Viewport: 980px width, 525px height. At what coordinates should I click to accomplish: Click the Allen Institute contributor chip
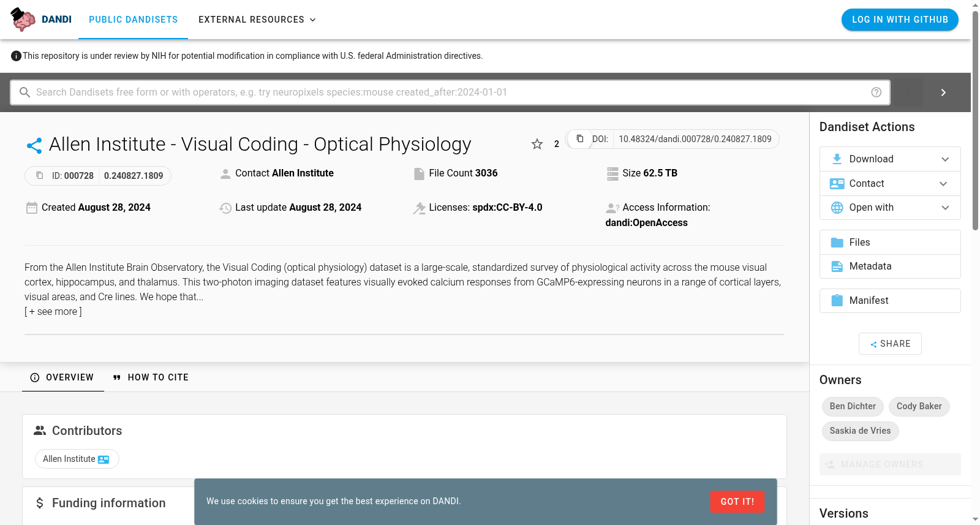click(77, 459)
